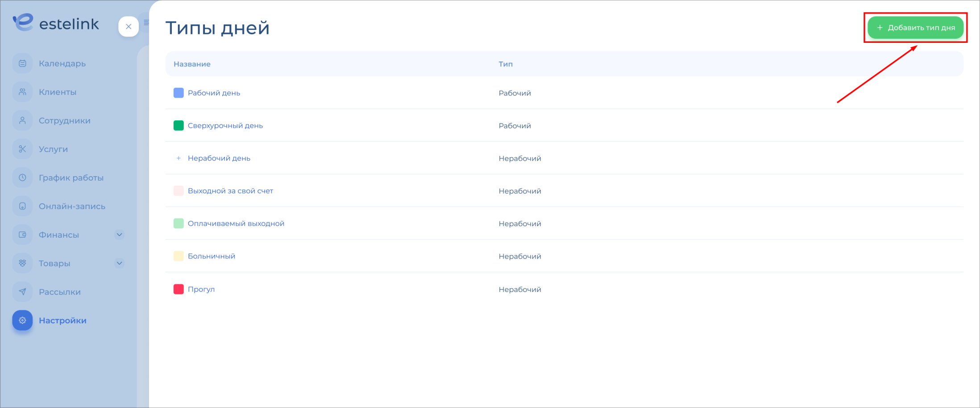Click the Онлайн-запись phone icon

(x=22, y=206)
